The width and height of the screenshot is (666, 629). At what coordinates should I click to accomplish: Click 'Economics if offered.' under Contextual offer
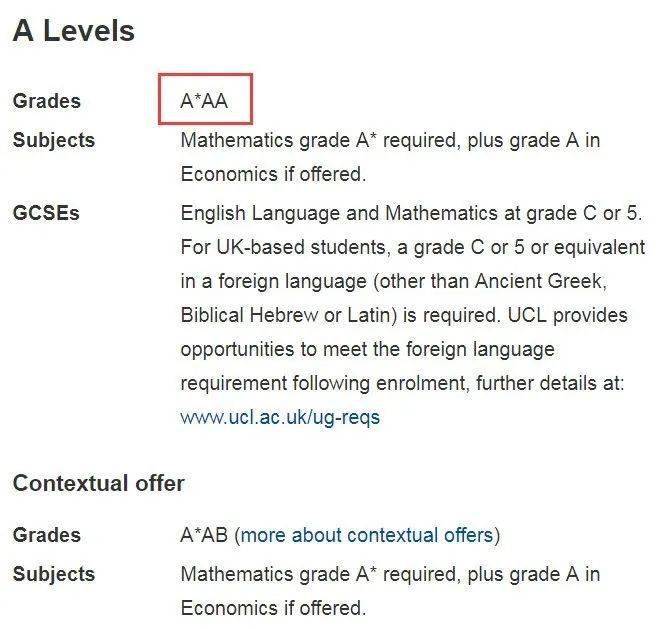click(x=272, y=608)
